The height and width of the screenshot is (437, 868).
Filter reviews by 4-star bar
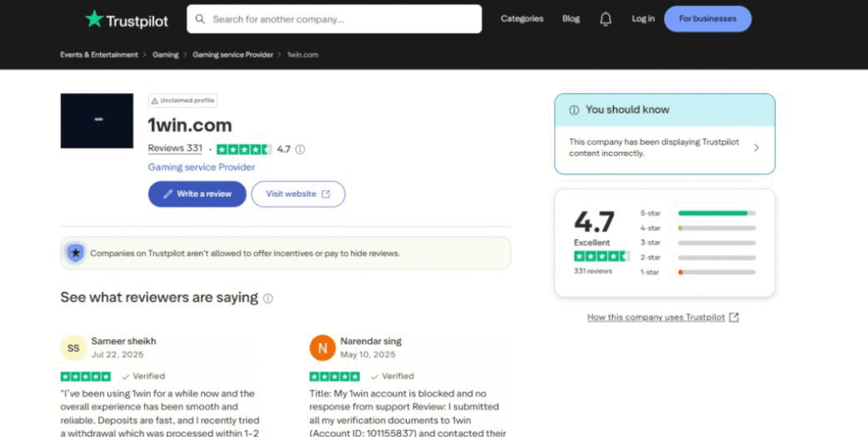716,228
